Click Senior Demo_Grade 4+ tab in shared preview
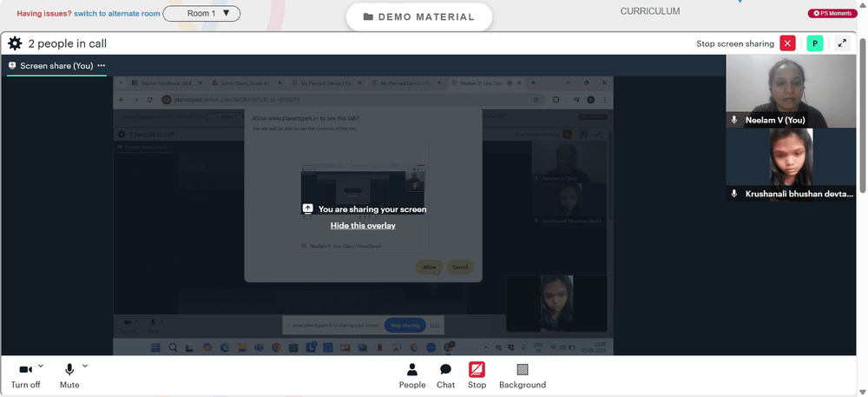This screenshot has height=397, width=868. pyautogui.click(x=246, y=83)
